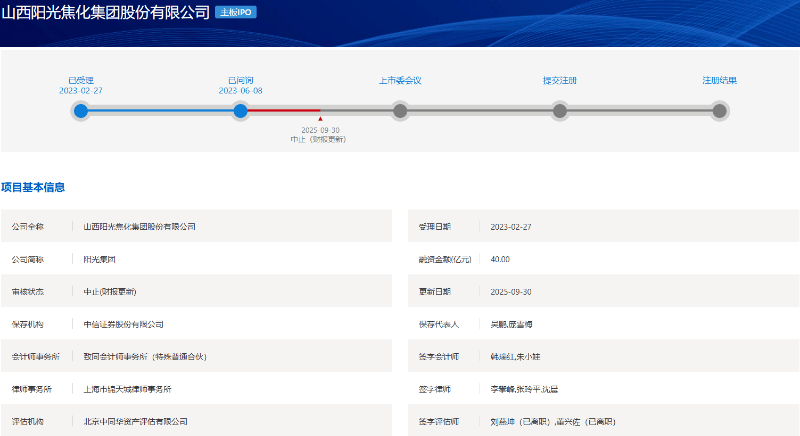
Task: Click the 已受理 timeline node circle
Action: point(80,111)
